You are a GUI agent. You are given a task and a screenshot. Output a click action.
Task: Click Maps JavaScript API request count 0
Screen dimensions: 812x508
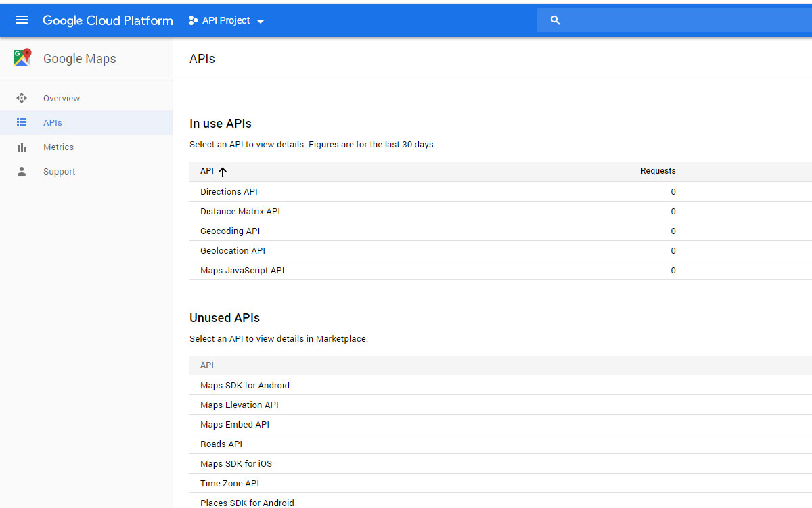click(x=673, y=270)
